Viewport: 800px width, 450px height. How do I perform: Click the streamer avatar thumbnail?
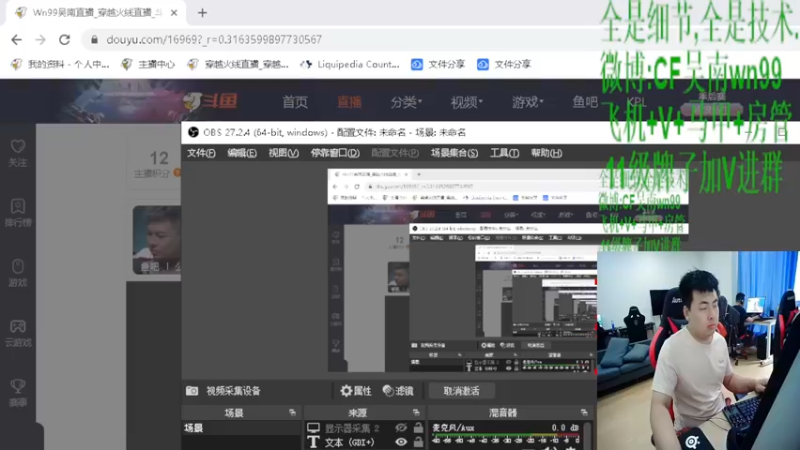[157, 240]
